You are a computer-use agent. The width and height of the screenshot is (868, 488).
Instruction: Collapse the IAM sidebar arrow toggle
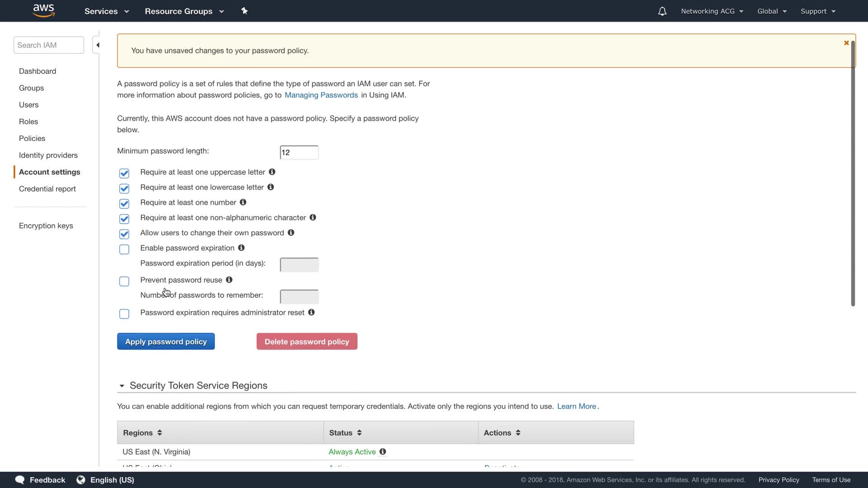point(97,45)
